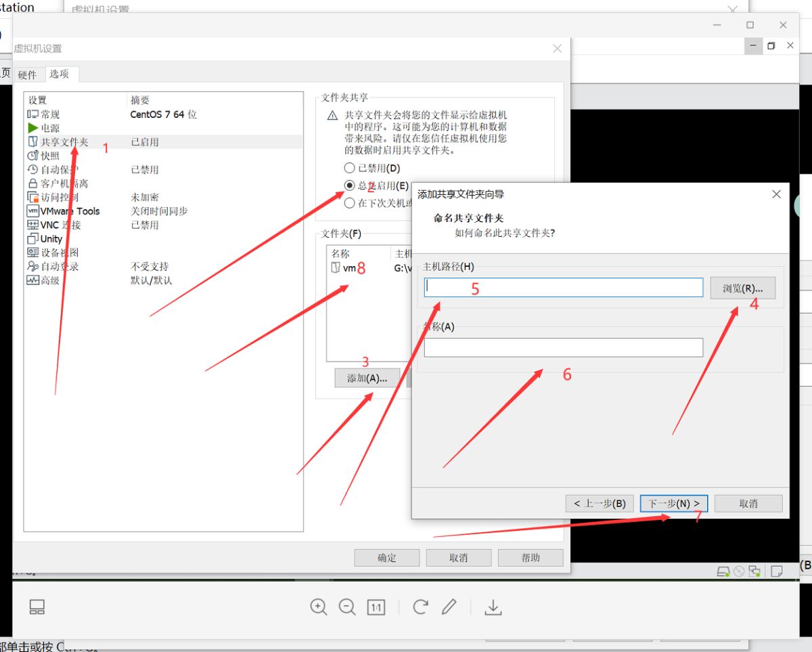
Task: Choose the enable until next power off option
Action: coord(349,203)
